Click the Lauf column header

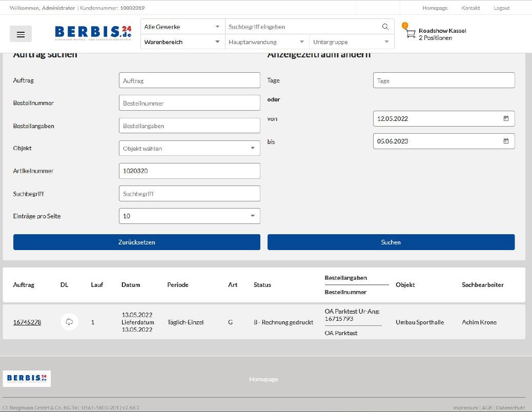pos(97,285)
